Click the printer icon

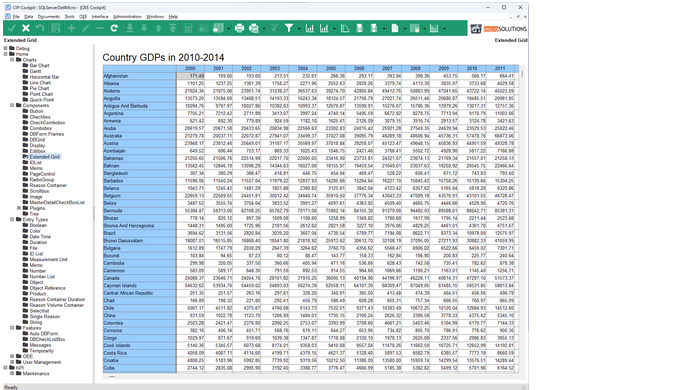(239, 28)
